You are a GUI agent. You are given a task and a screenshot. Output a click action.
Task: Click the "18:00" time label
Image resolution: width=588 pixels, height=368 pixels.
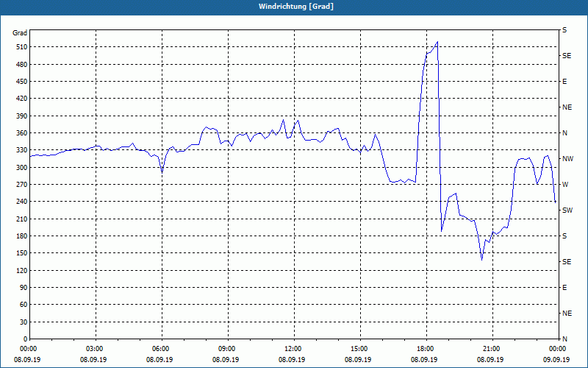coord(425,349)
